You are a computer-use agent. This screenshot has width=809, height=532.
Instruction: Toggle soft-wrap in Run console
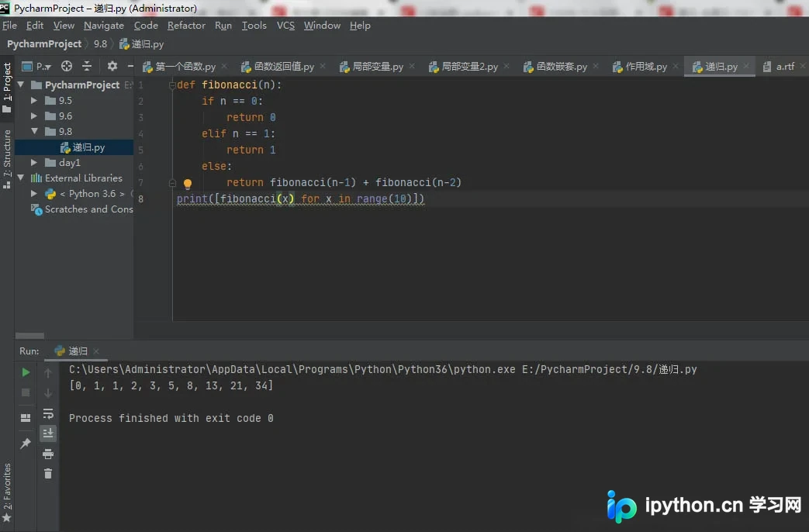pos(48,413)
